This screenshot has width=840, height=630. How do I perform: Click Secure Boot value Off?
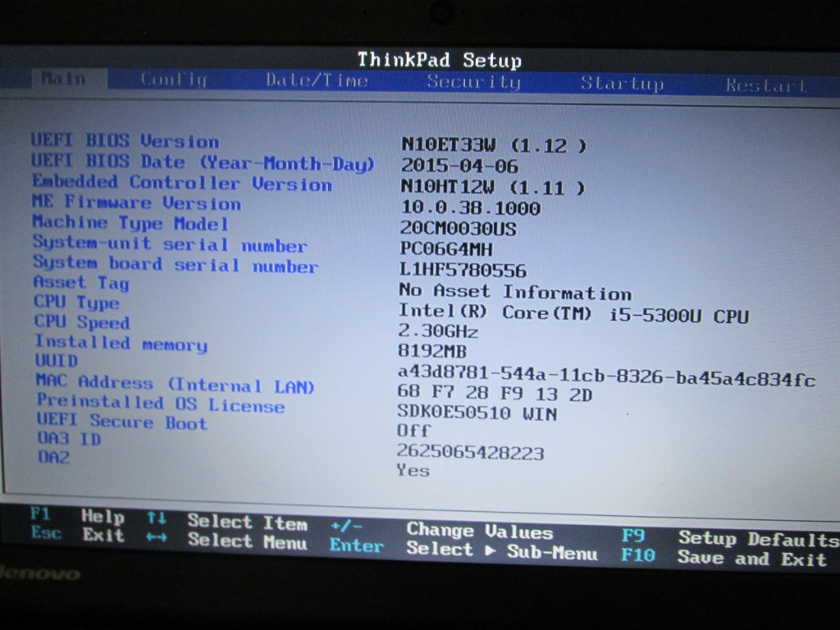click(413, 431)
